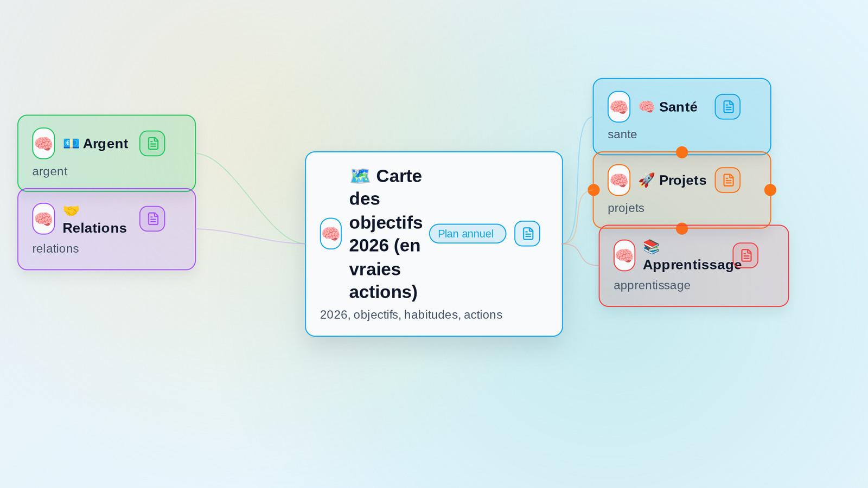Click the orange handle between Santé and Projets
Screen dimensions: 868x488
[x=682, y=152]
